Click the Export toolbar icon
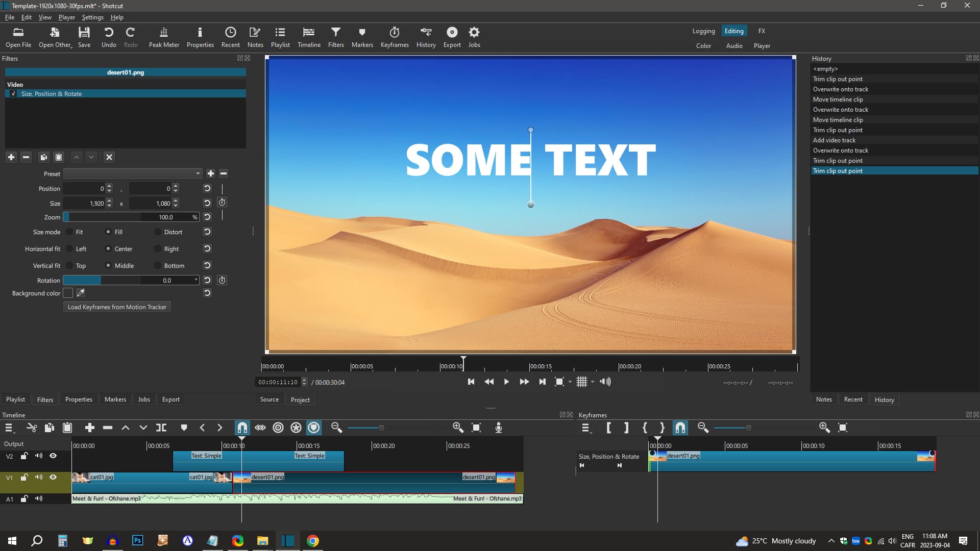980x551 pixels. [452, 37]
